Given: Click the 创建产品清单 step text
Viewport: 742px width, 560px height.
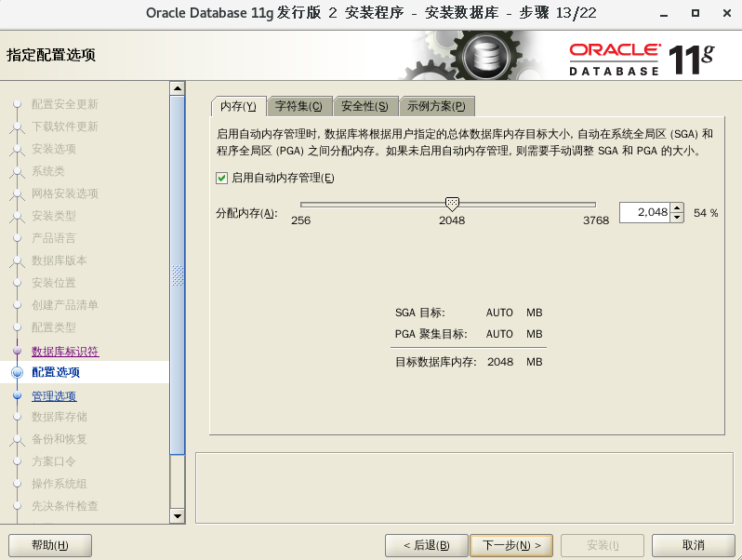Looking at the screenshot, I should (x=65, y=305).
